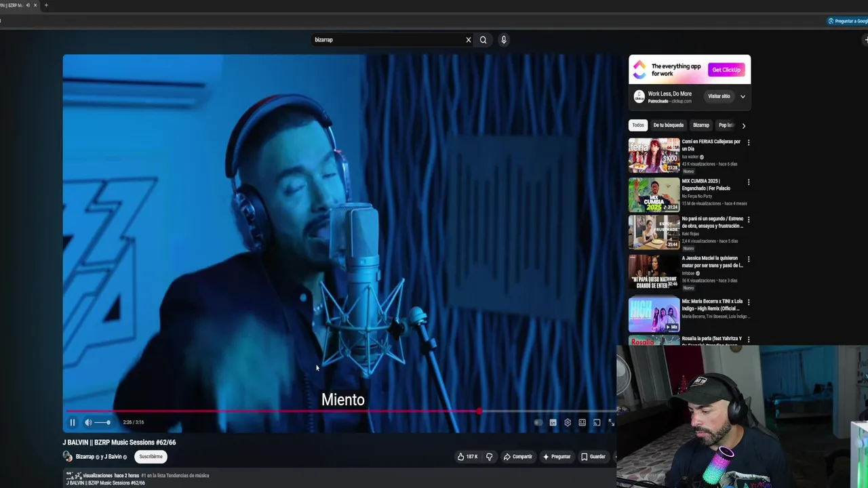Open Rosalía la perla video title

[x=712, y=341]
